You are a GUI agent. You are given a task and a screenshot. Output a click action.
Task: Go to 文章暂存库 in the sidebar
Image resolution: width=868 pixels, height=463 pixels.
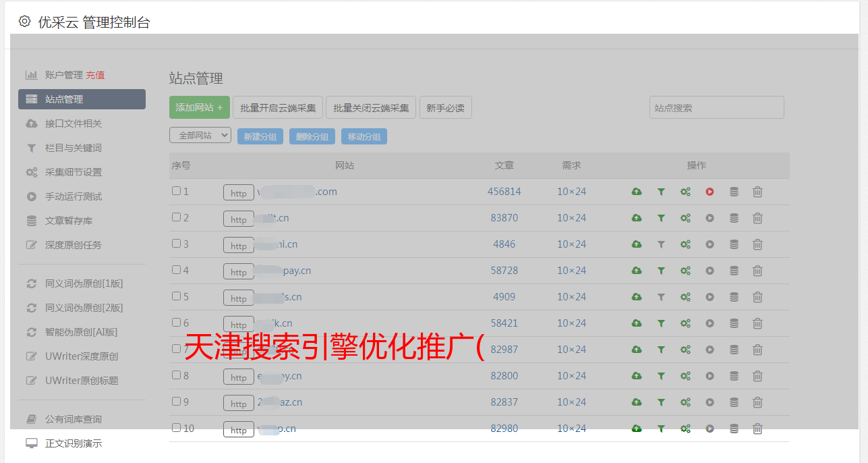68,221
